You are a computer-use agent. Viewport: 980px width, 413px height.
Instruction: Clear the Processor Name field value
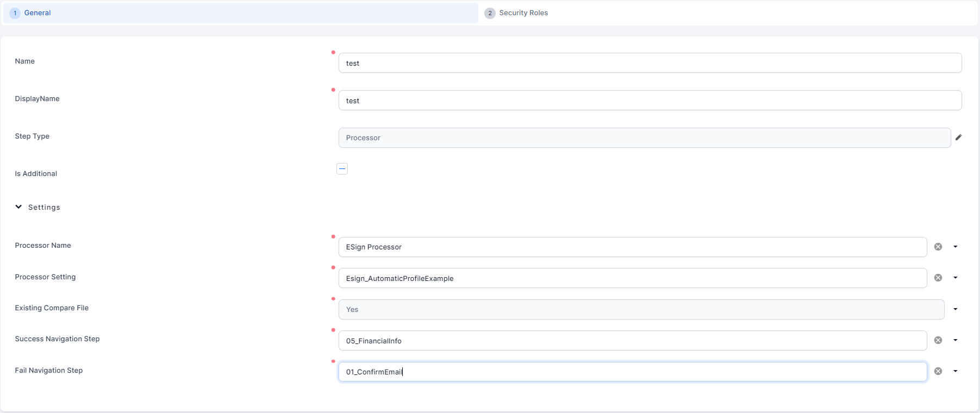click(938, 247)
